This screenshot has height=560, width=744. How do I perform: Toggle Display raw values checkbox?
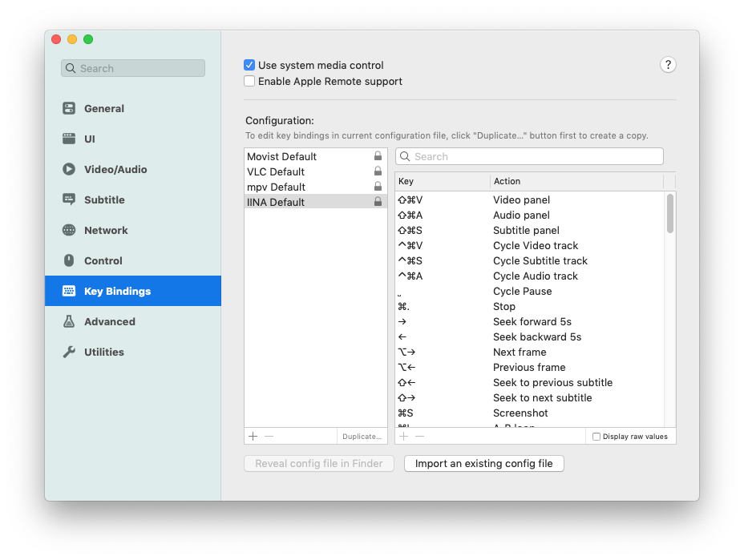596,437
